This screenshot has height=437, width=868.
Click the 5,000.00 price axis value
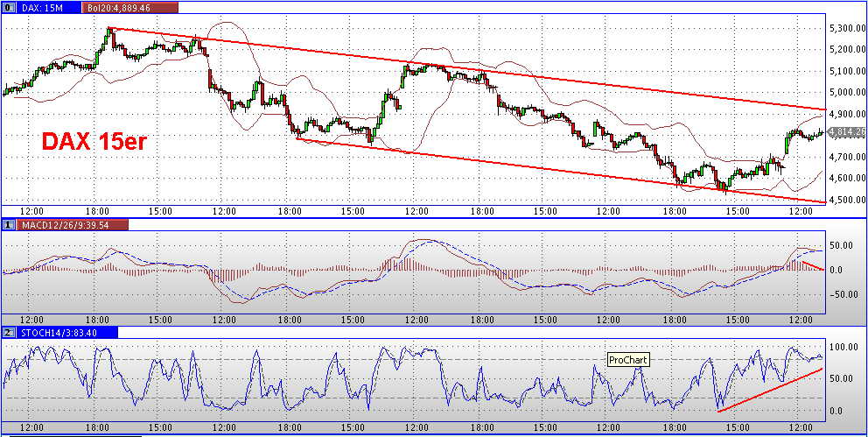coord(848,93)
